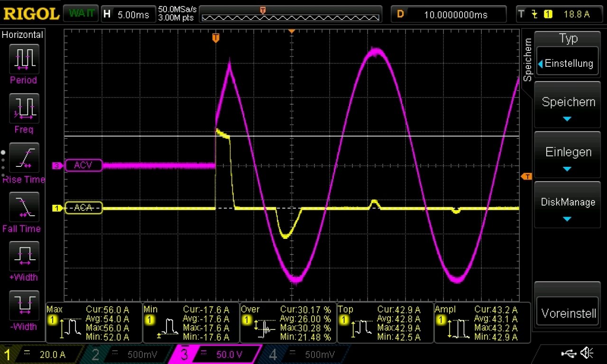Click the Max Avg:54.0 A value

pyautogui.click(x=107, y=318)
